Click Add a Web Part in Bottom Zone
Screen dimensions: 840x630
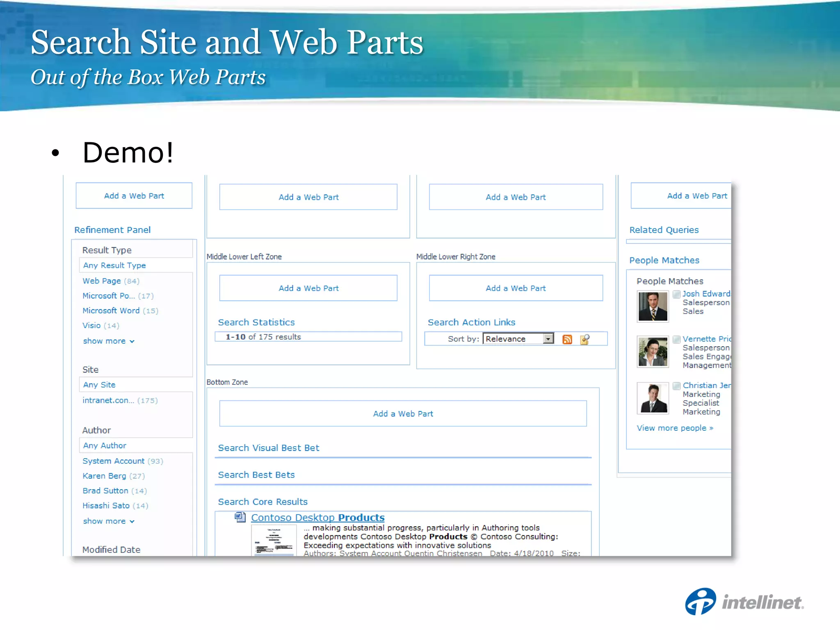(x=403, y=413)
